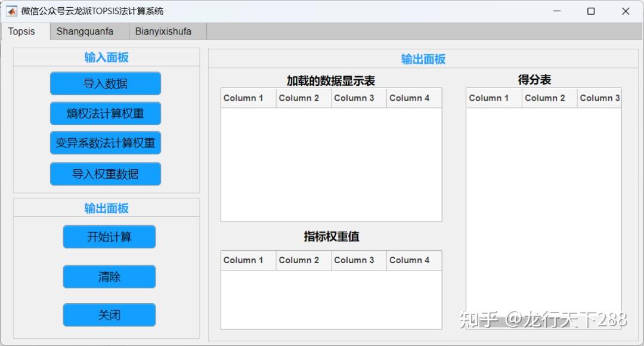
Task: Click the 输入面板 panel title
Action: (x=105, y=56)
